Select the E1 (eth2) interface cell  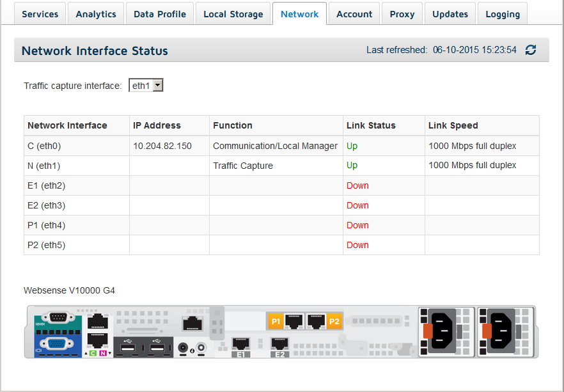point(77,185)
